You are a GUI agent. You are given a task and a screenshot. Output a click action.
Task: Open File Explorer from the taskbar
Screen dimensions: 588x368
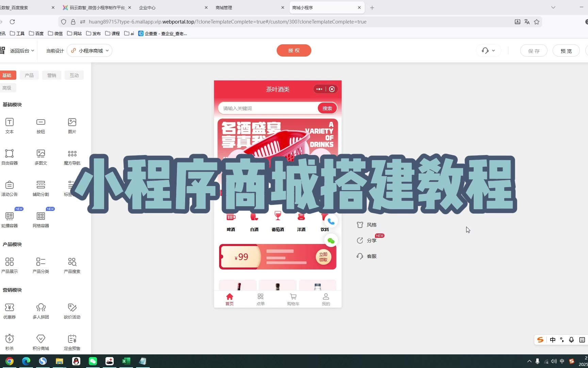pos(60,361)
